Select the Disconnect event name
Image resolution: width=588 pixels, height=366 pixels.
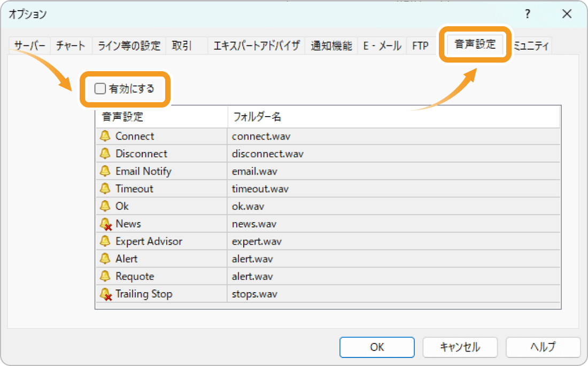(141, 154)
